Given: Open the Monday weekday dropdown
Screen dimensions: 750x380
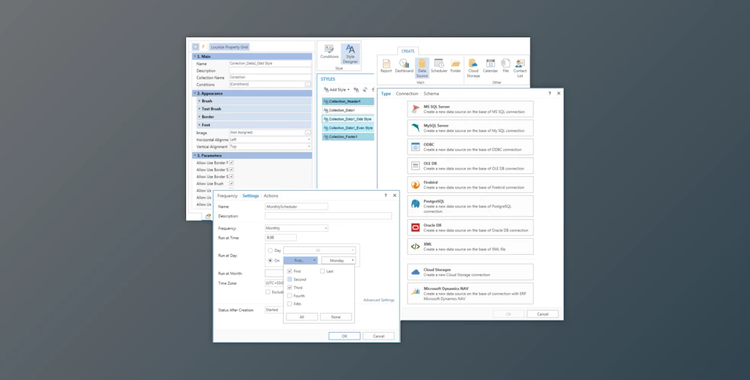Looking at the screenshot, I should (338, 260).
